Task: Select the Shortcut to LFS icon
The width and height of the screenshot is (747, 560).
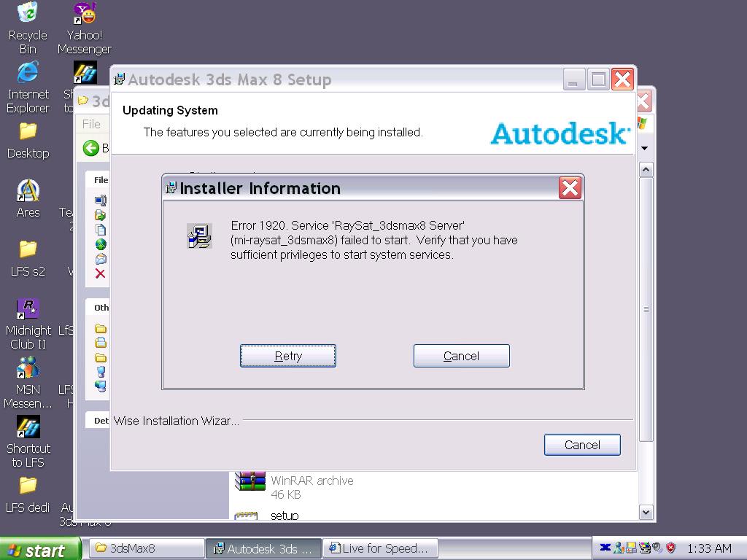Action: coord(28,442)
